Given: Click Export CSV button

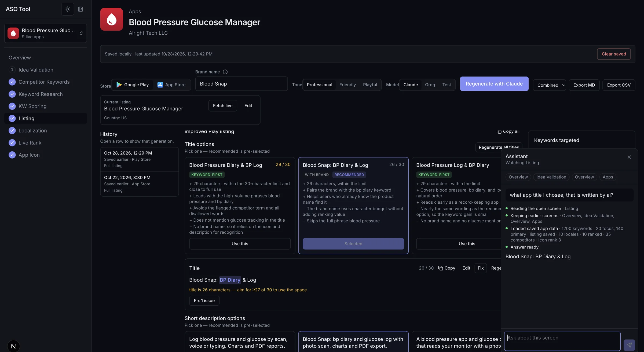Looking at the screenshot, I should click(619, 85).
